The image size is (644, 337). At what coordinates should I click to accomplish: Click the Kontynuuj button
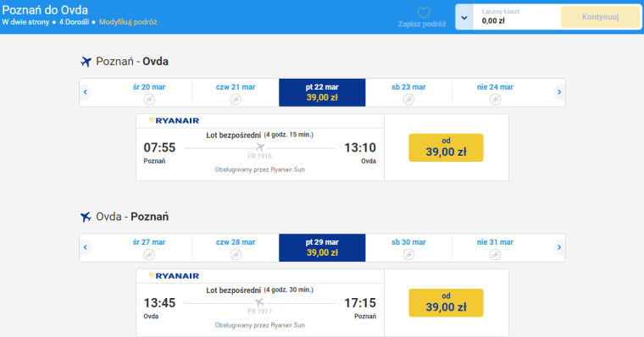(600, 17)
